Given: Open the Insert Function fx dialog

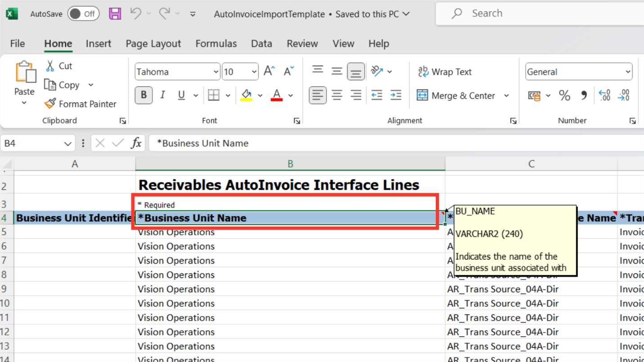Looking at the screenshot, I should click(x=136, y=143).
